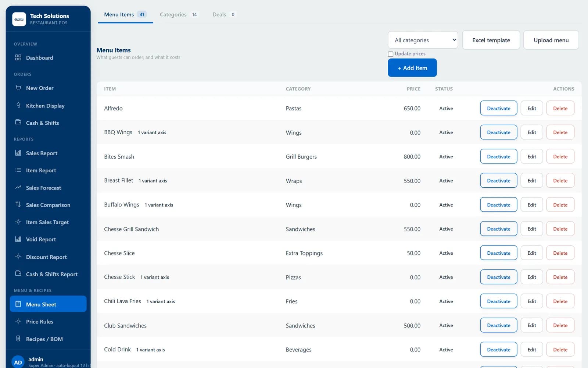Edit the Club Sandwiches item

pyautogui.click(x=532, y=325)
